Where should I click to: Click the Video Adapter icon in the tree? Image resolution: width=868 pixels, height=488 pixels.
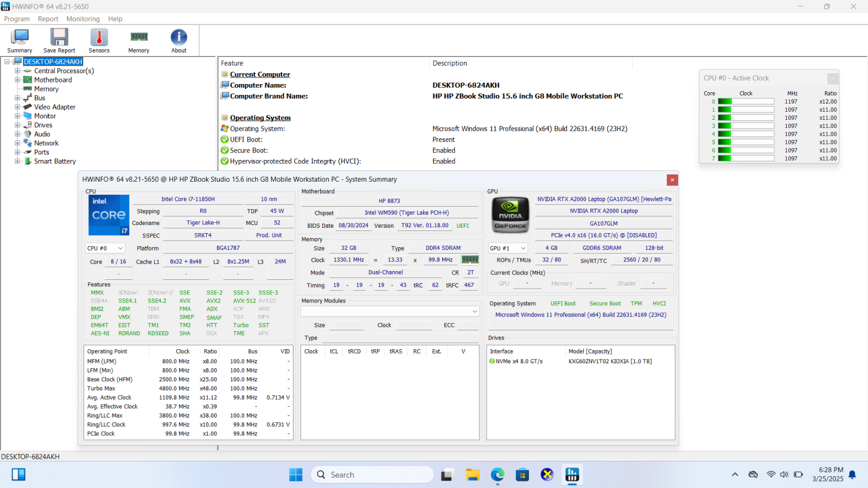pyautogui.click(x=28, y=107)
